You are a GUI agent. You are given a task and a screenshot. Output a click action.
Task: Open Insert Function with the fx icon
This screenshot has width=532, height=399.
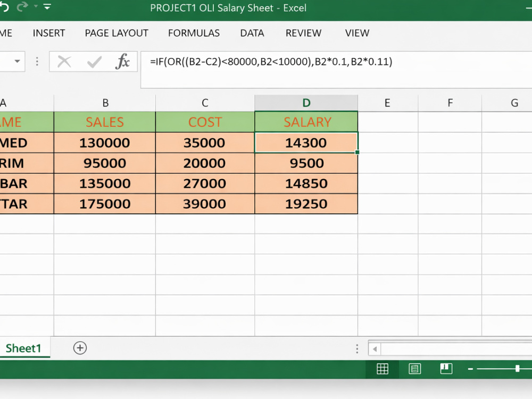pyautogui.click(x=122, y=61)
